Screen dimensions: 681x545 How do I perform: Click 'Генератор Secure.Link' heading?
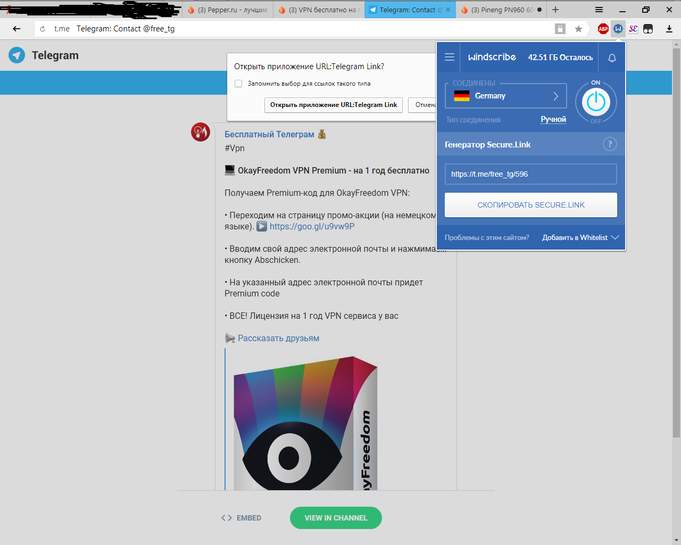[487, 145]
